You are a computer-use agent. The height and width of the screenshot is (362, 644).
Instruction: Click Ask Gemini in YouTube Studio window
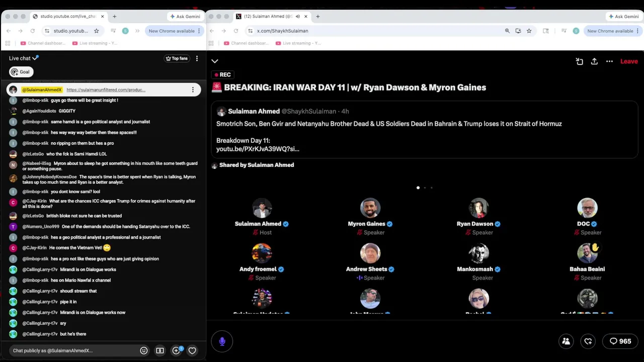185,16
